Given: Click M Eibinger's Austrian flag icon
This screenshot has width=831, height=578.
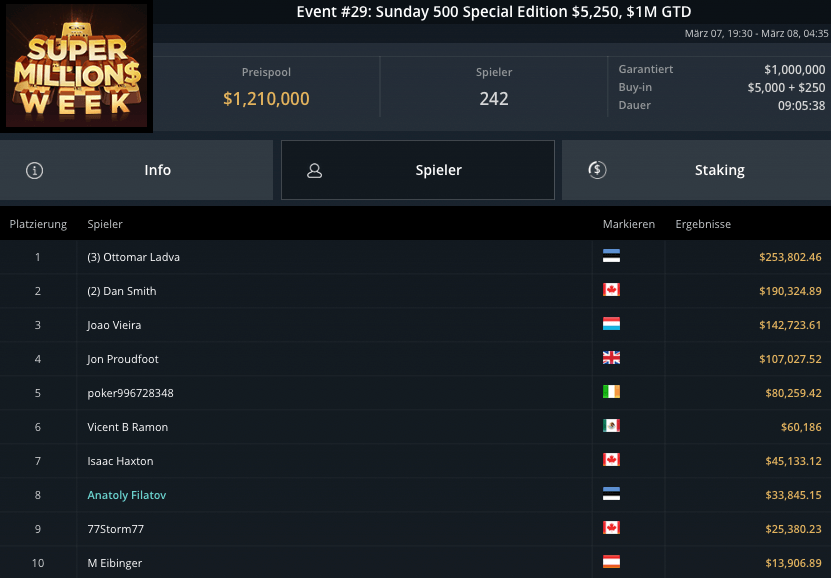Looking at the screenshot, I should [611, 562].
